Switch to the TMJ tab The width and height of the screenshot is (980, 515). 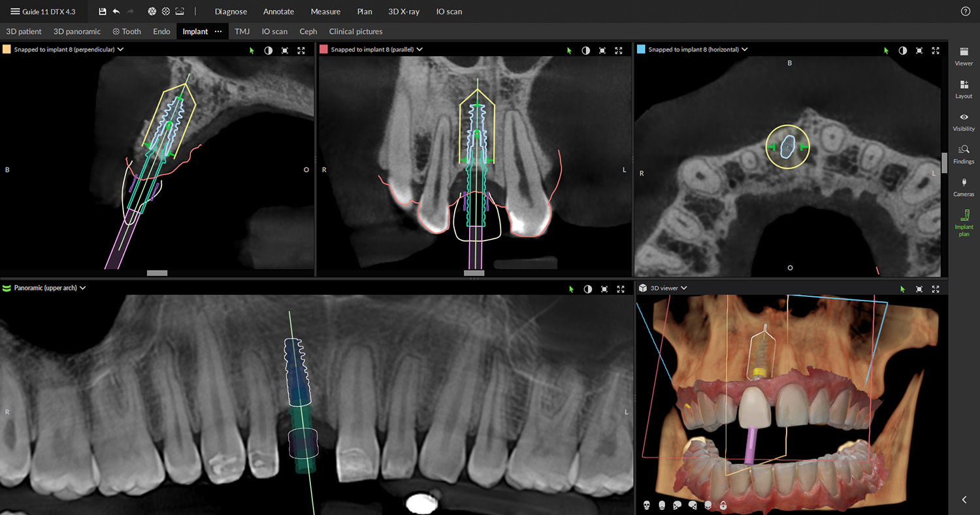242,31
